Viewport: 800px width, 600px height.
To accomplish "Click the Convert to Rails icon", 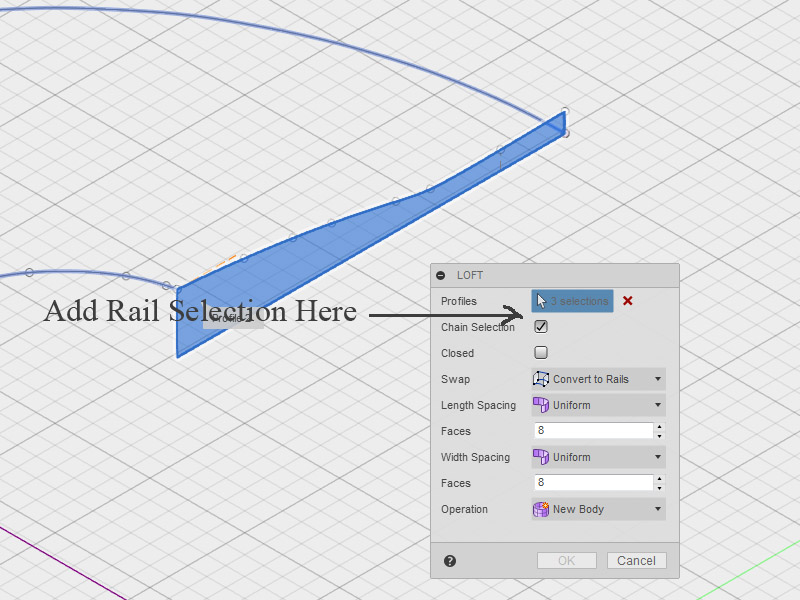I will click(541, 379).
